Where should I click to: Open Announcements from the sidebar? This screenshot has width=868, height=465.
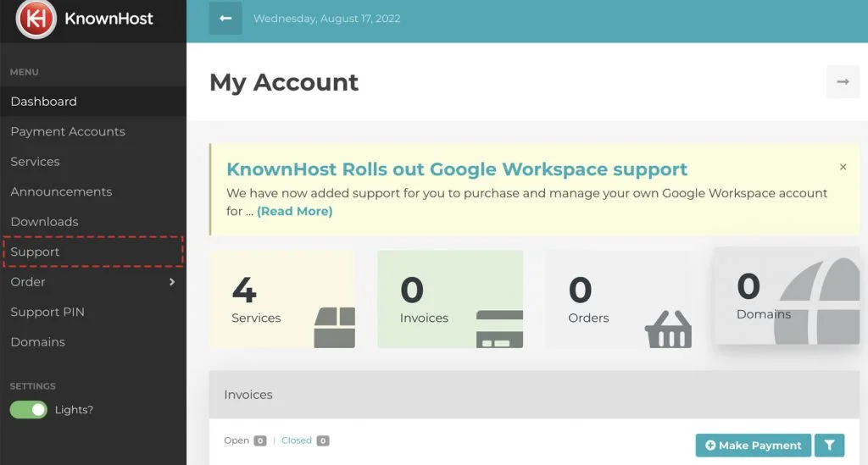tap(93, 191)
